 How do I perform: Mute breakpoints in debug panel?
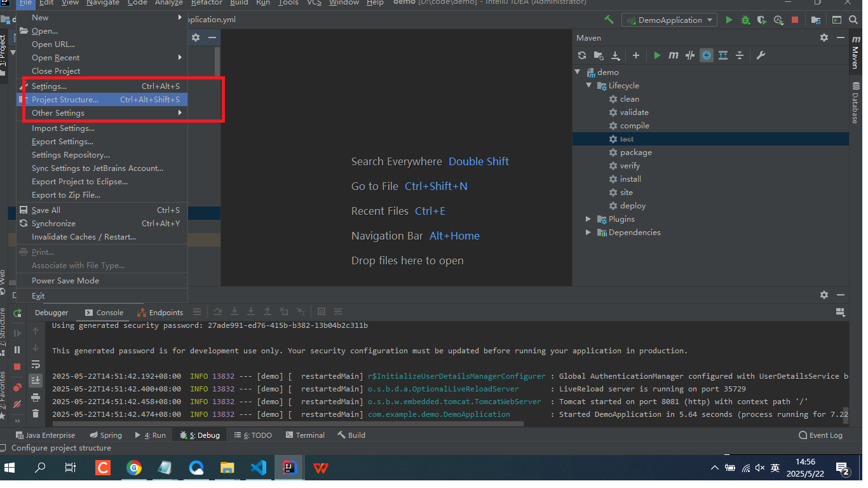point(17,403)
